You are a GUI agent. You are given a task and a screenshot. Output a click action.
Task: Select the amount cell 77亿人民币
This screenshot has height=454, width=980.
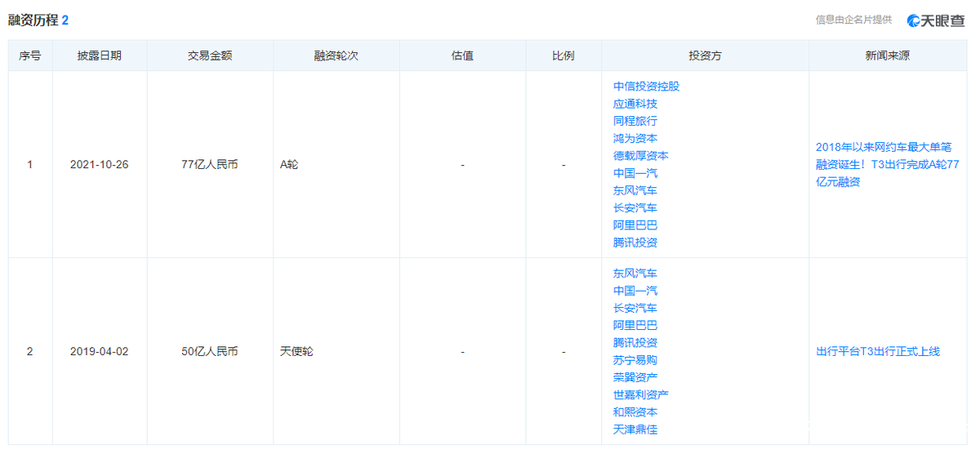210,165
